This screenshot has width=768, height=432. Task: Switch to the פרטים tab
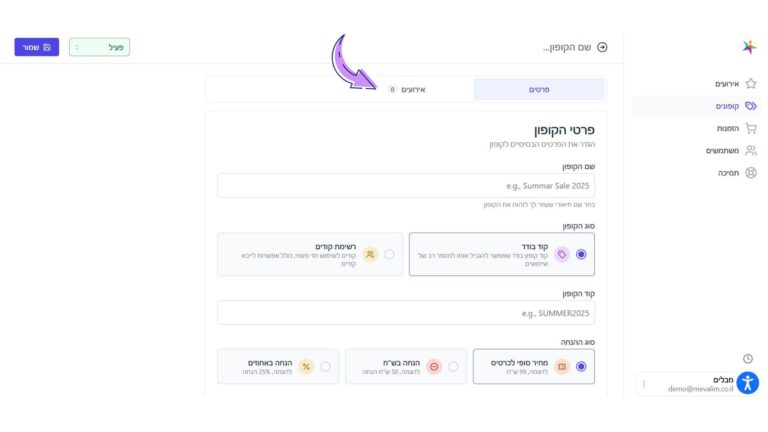click(539, 89)
